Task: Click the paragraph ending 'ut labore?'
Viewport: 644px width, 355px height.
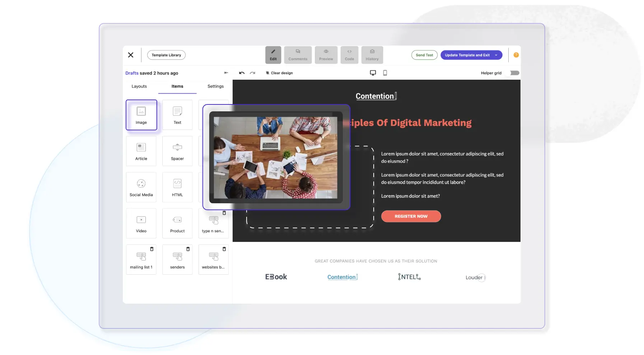Action: click(442, 178)
